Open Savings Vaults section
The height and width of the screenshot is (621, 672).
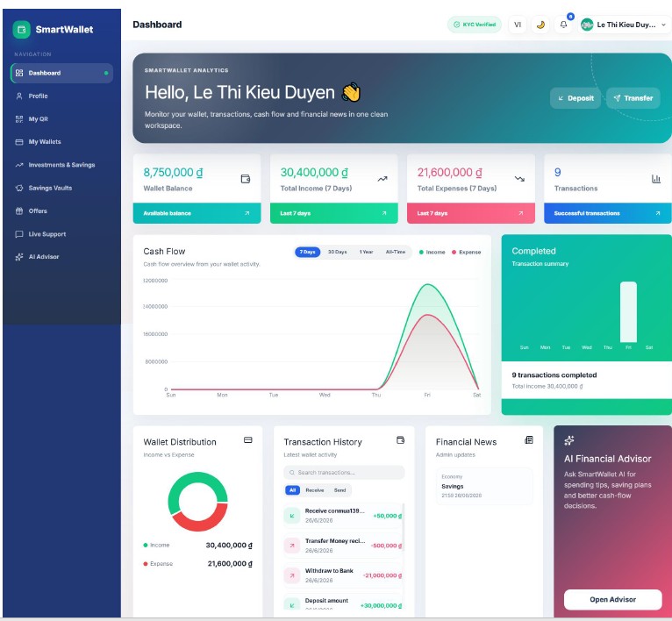pos(61,188)
